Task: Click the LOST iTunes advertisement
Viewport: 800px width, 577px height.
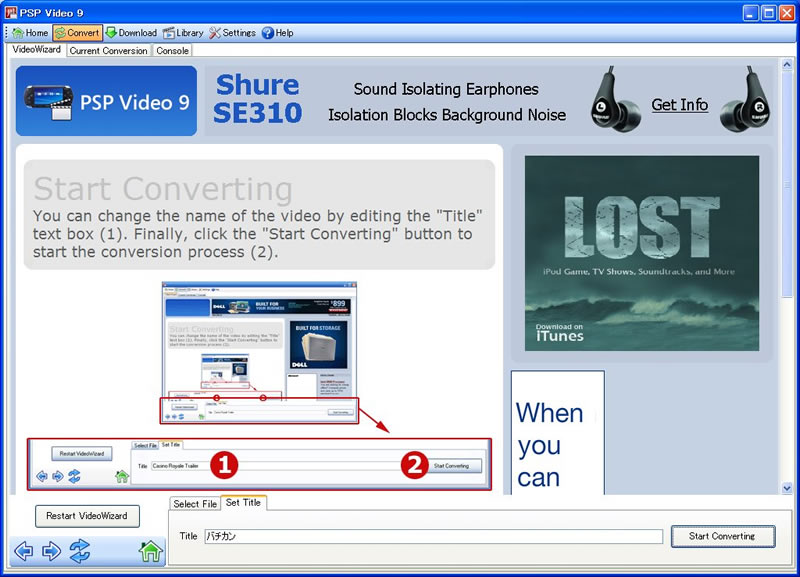Action: pos(642,253)
